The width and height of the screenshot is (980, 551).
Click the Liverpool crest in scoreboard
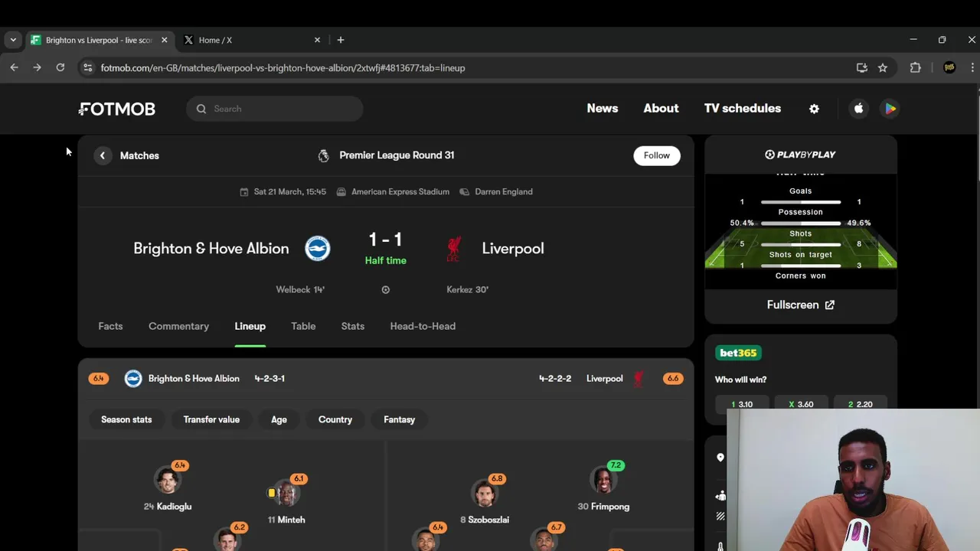pyautogui.click(x=454, y=249)
